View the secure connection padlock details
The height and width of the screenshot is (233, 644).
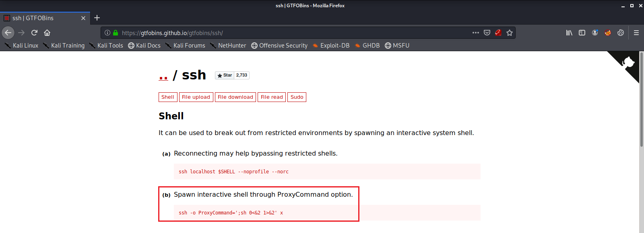pyautogui.click(x=116, y=33)
